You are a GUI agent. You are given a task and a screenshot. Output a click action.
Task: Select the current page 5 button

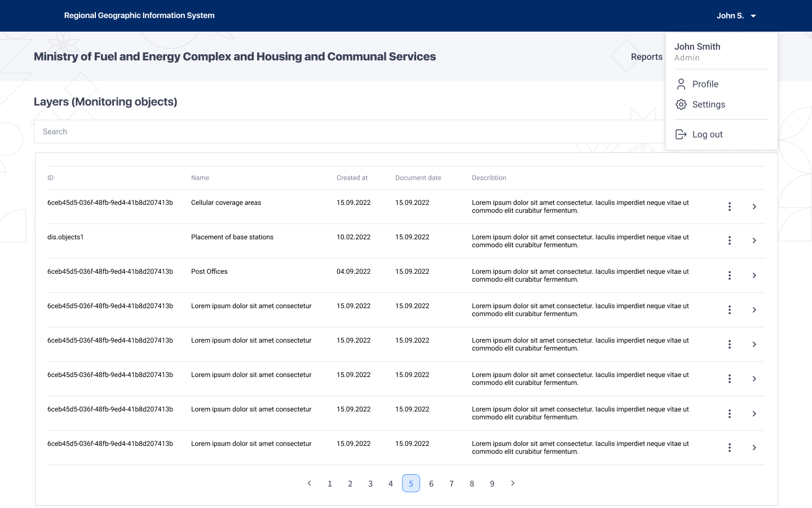tap(411, 483)
